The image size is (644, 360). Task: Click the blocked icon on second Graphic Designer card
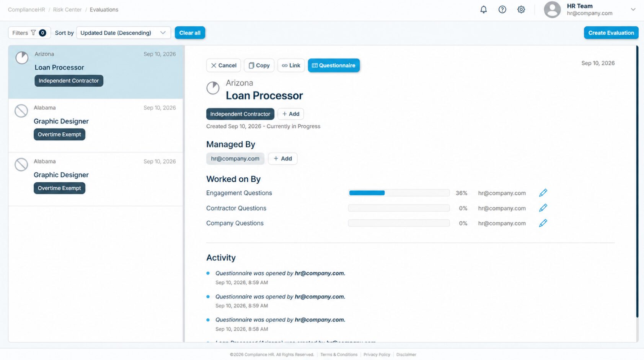click(x=21, y=165)
